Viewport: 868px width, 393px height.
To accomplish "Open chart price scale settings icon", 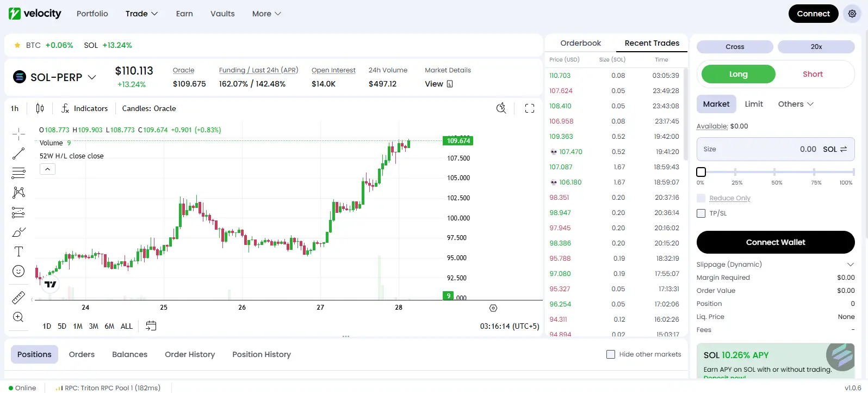I will pyautogui.click(x=493, y=308).
